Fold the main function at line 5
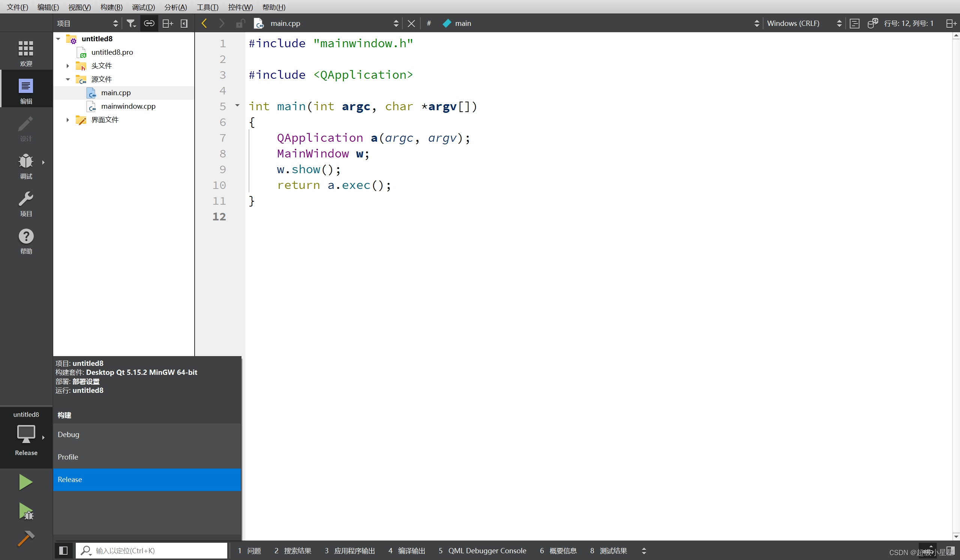Viewport: 960px width, 560px height. click(x=237, y=105)
